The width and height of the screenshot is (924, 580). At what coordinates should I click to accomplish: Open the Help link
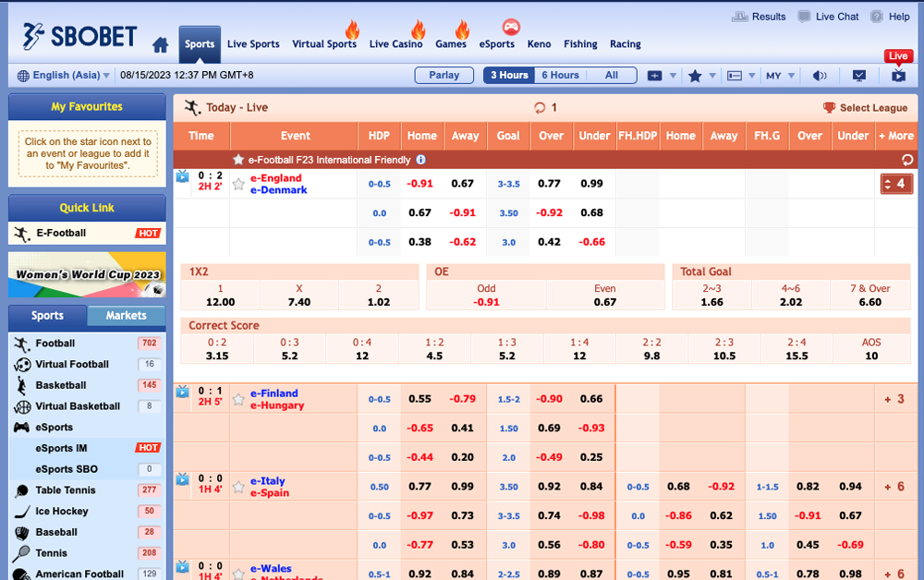[x=891, y=17]
